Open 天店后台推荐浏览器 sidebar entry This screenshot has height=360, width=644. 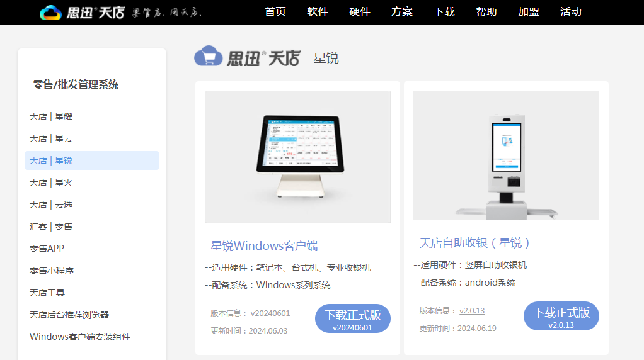click(x=69, y=315)
